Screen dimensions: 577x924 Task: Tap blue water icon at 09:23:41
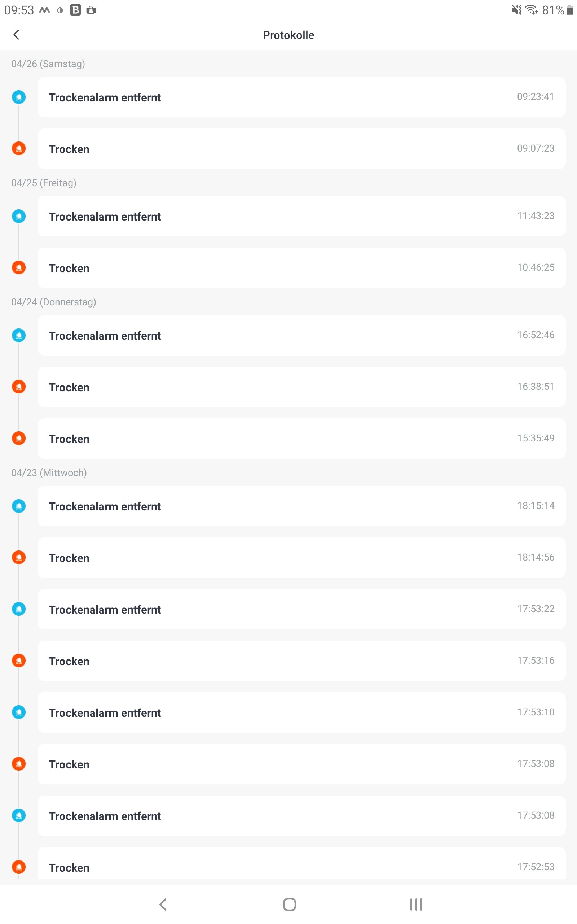point(19,97)
